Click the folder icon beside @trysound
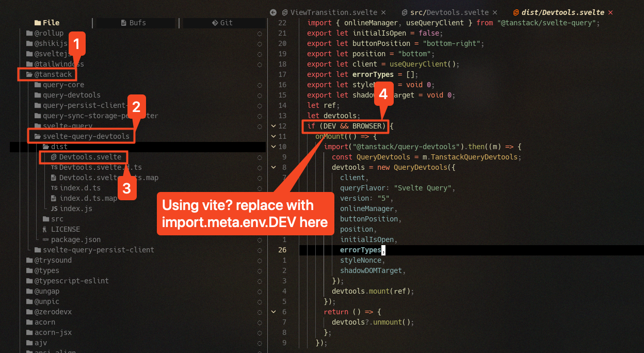 pos(29,260)
